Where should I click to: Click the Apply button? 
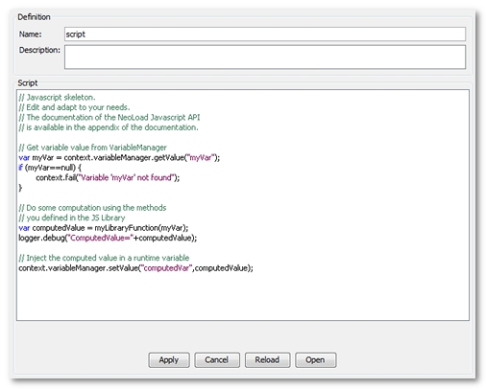click(x=169, y=360)
